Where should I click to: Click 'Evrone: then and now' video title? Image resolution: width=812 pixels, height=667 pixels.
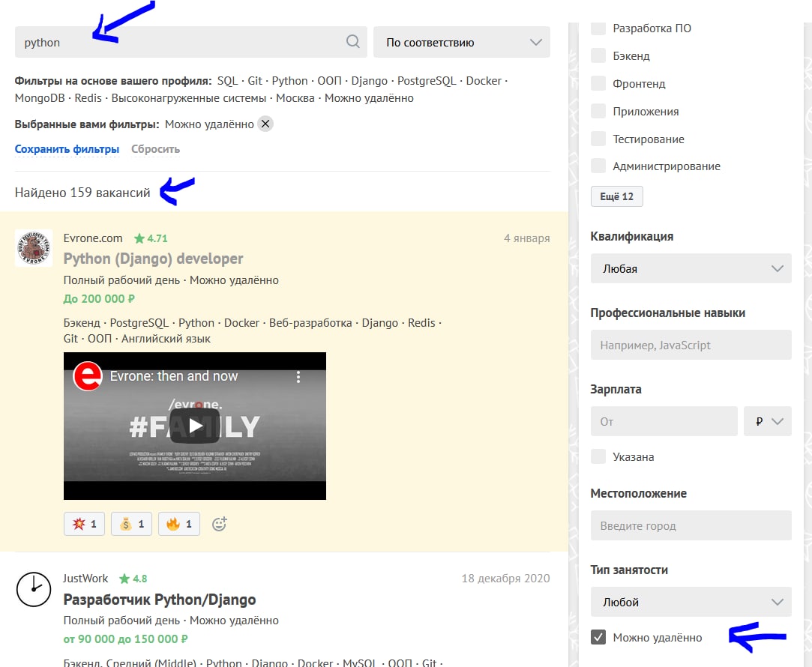pyautogui.click(x=173, y=376)
